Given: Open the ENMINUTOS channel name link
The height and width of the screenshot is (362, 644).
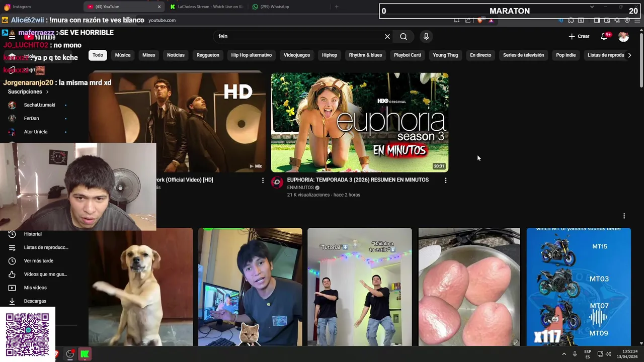Looking at the screenshot, I should (300, 188).
